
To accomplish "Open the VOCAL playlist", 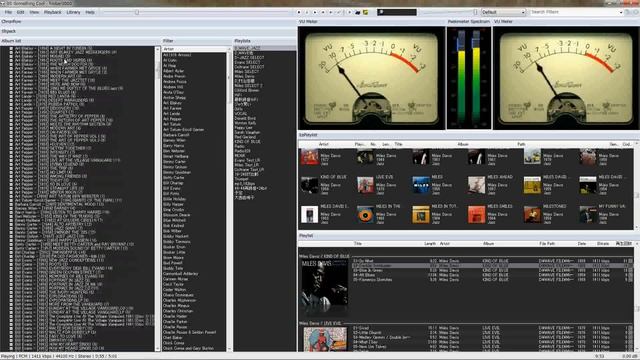I will [x=241, y=113].
